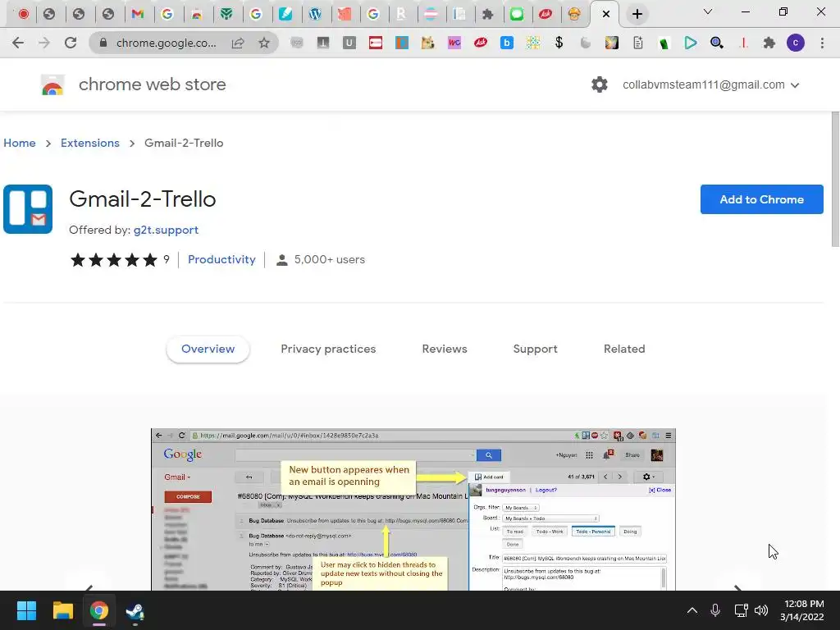This screenshot has width=840, height=630.
Task: Go back to the previous page
Action: tap(18, 43)
